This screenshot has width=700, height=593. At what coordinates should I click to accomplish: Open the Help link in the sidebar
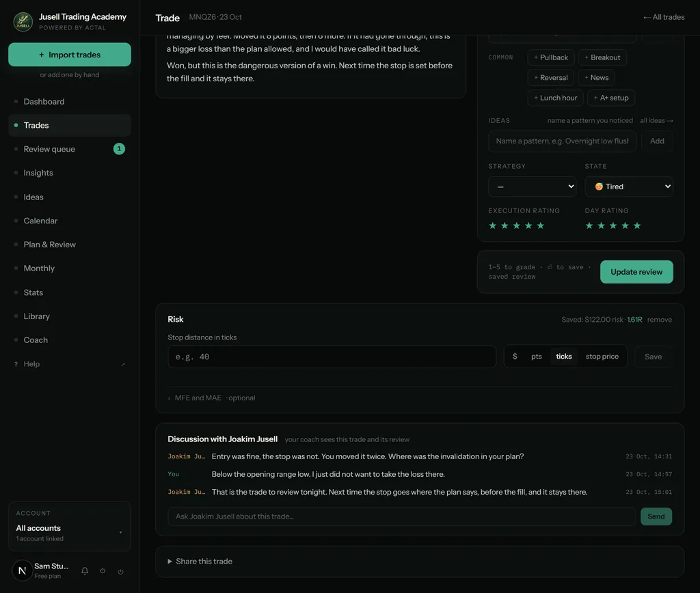click(70, 364)
